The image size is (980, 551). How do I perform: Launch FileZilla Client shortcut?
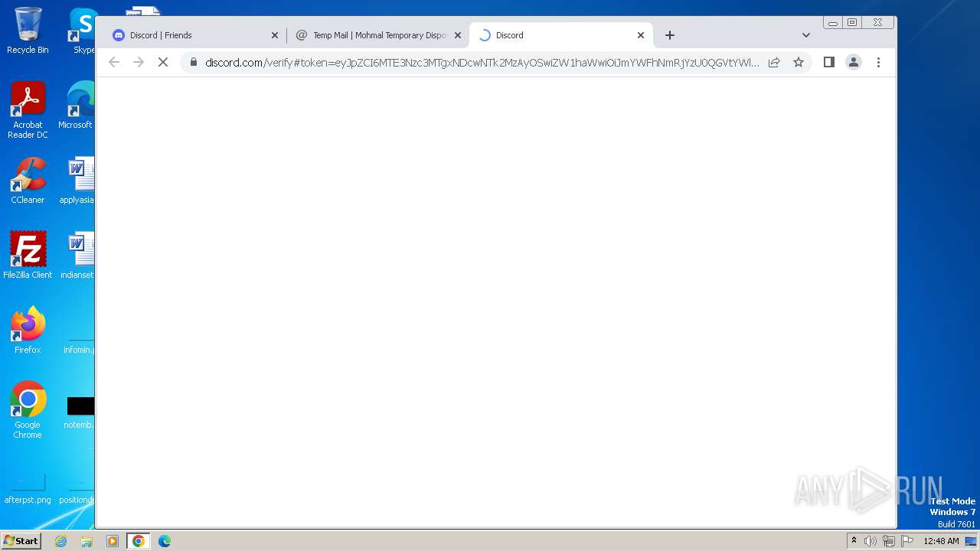click(x=28, y=256)
